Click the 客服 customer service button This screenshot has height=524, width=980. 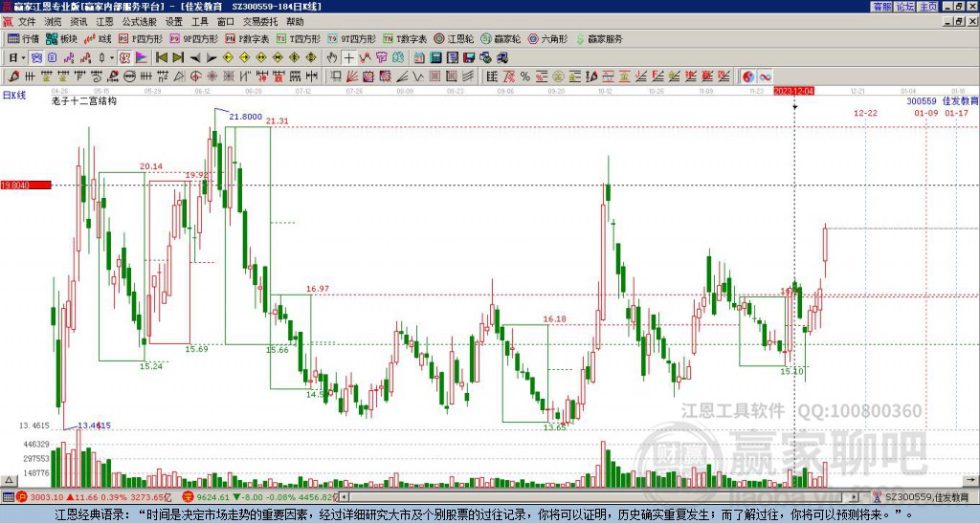pyautogui.click(x=881, y=7)
